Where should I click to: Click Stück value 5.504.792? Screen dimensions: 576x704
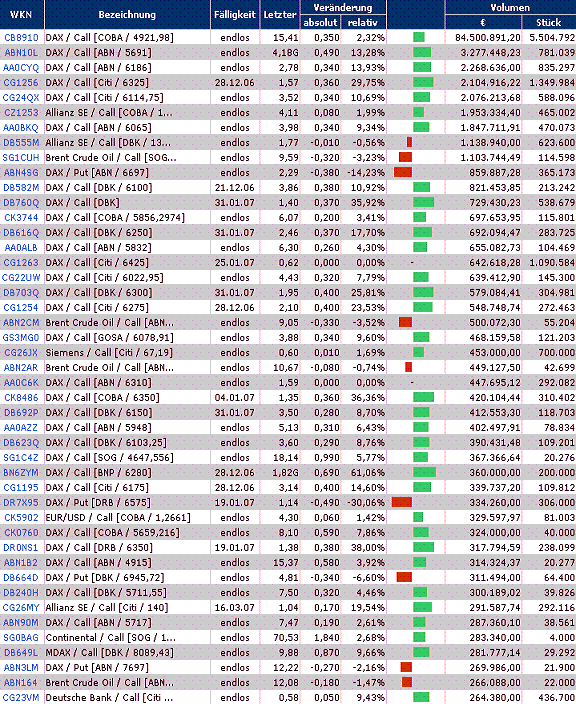pyautogui.click(x=552, y=38)
